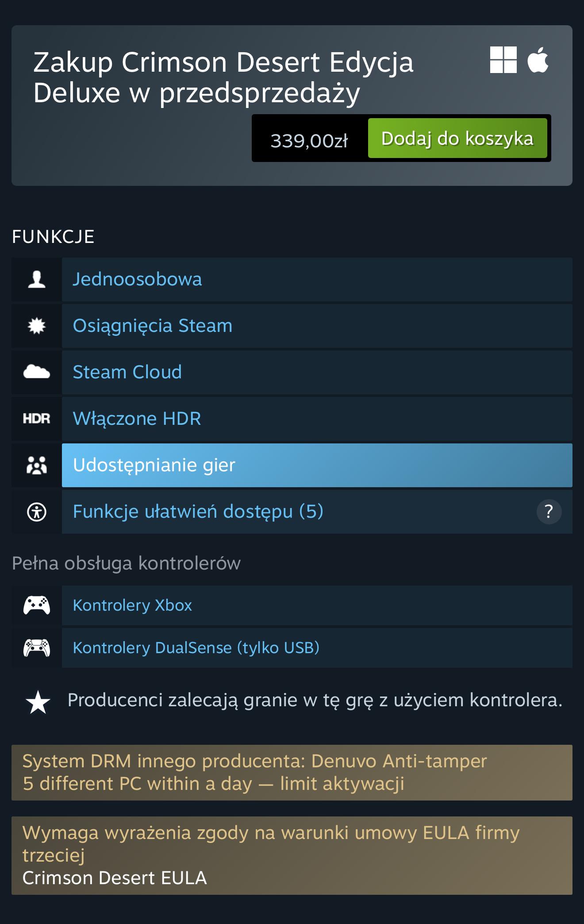Open the Crimson Desert EULA link
Screen dimensions: 584x924
point(115,878)
